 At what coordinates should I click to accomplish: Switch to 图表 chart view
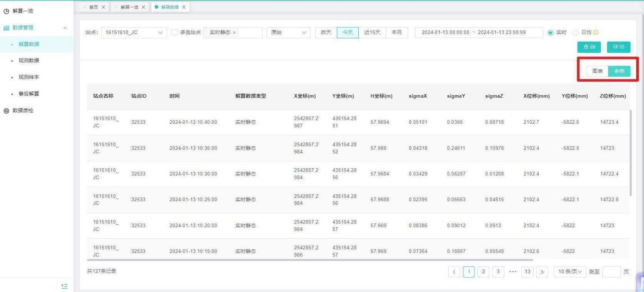coord(598,71)
